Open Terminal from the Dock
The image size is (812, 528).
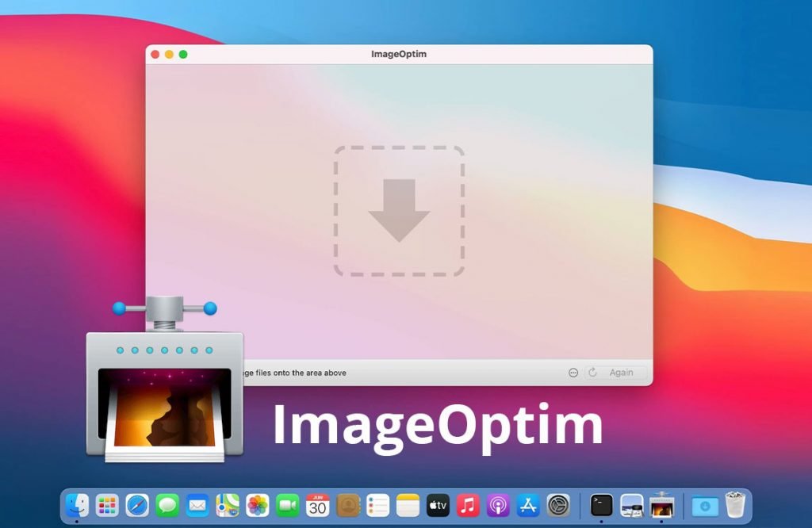(602, 505)
